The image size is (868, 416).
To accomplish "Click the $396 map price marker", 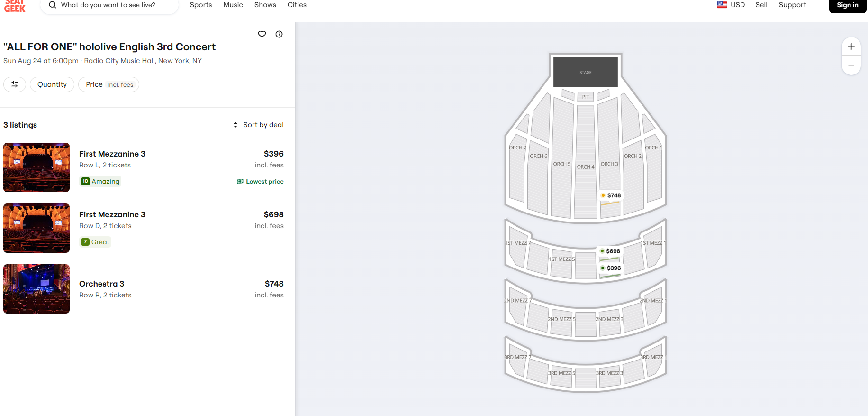I will [611, 268].
